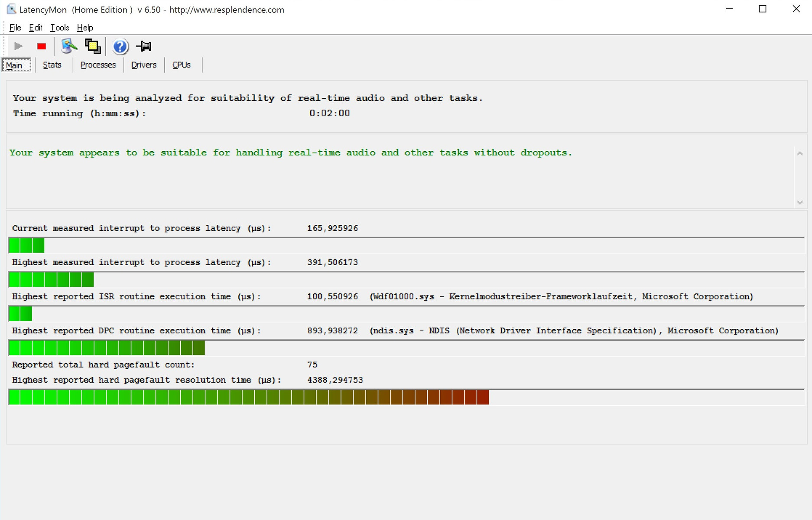
Task: Click the 'Highest reported hard pagefault resolution time' label
Action: pos(146,380)
